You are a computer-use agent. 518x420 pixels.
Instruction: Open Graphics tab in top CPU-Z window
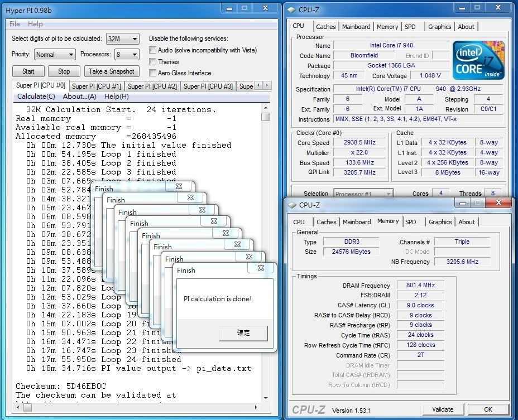[x=439, y=27]
